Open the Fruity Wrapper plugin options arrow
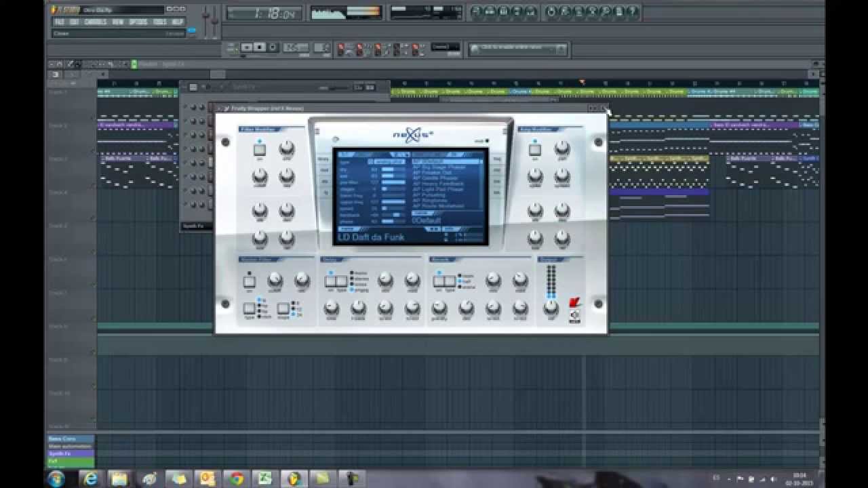This screenshot has width=868, height=488. (220, 108)
